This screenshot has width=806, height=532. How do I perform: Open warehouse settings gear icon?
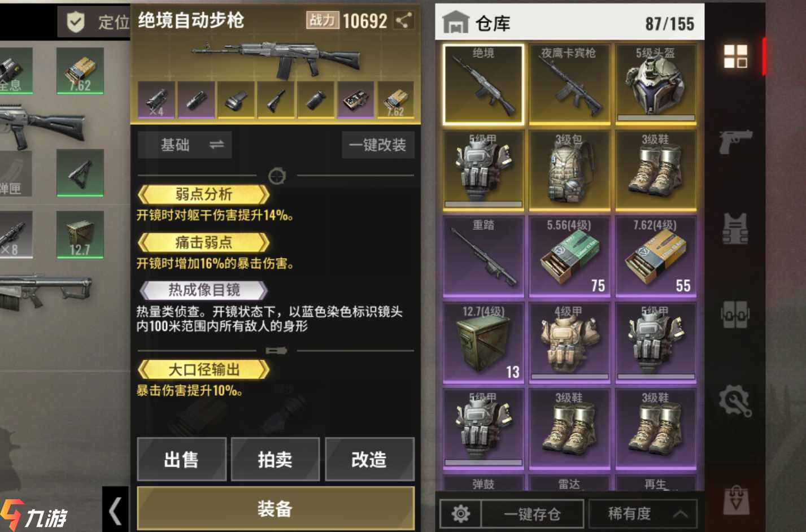(460, 513)
